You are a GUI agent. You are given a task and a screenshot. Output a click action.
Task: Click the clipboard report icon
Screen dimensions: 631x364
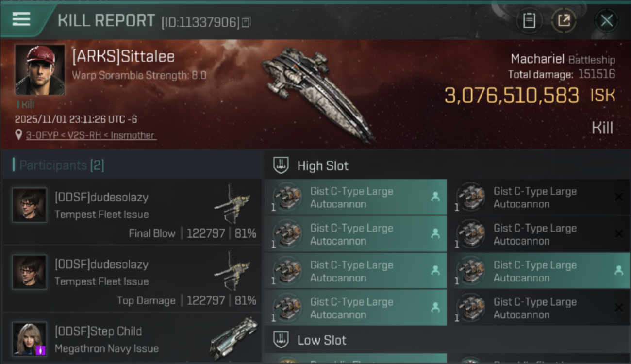529,20
